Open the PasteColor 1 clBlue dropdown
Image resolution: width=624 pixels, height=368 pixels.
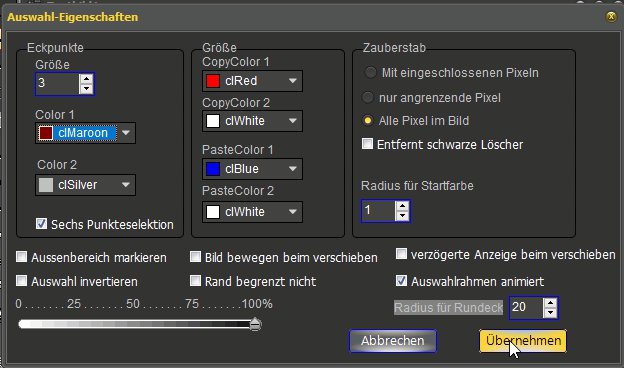point(292,169)
